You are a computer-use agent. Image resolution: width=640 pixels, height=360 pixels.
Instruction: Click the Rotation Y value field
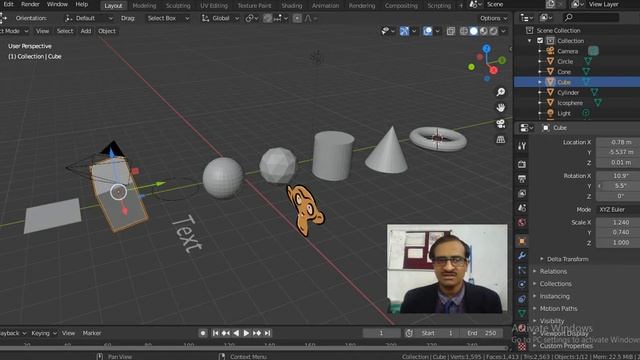point(618,186)
